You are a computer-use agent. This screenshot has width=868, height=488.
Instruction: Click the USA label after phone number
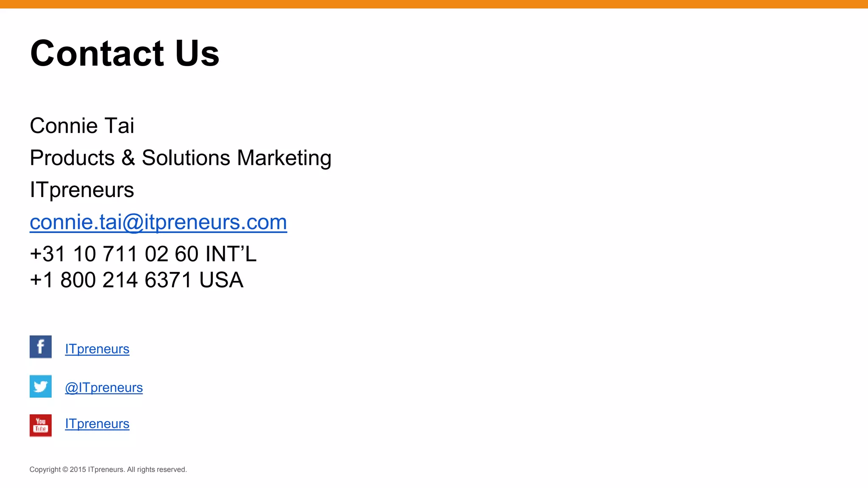tap(221, 280)
